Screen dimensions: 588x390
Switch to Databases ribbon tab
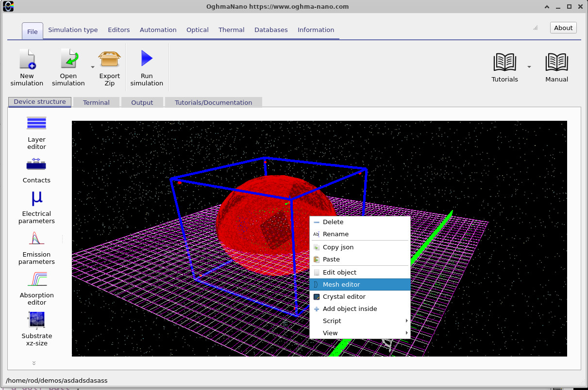pos(271,30)
